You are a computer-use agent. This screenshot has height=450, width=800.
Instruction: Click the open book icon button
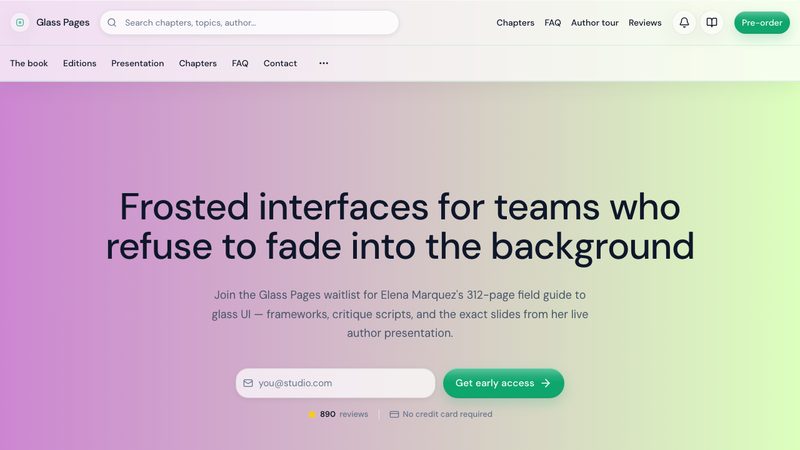point(712,22)
